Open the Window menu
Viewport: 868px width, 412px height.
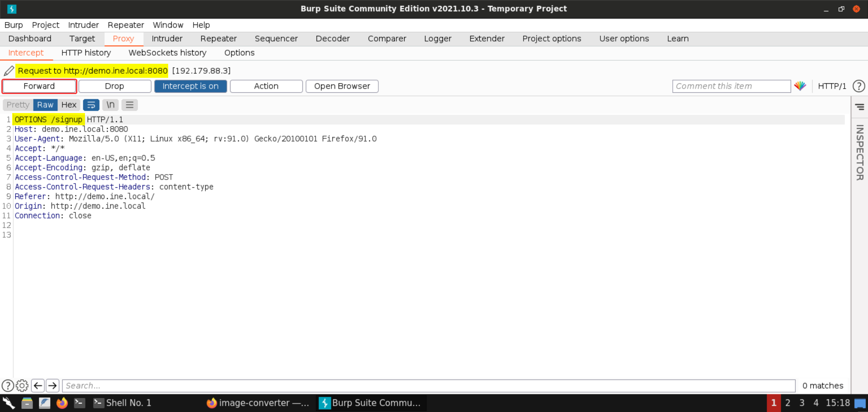[168, 25]
